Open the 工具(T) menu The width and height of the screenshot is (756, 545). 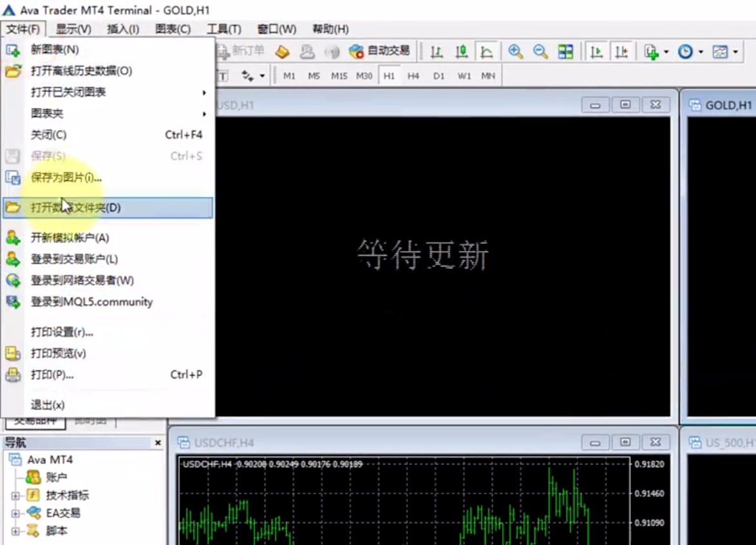pos(223,30)
